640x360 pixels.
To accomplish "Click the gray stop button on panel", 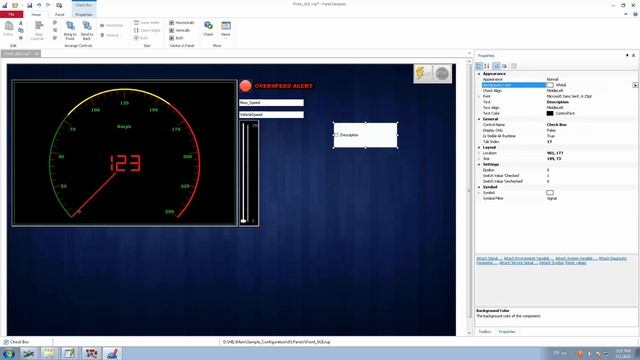I will click(442, 73).
